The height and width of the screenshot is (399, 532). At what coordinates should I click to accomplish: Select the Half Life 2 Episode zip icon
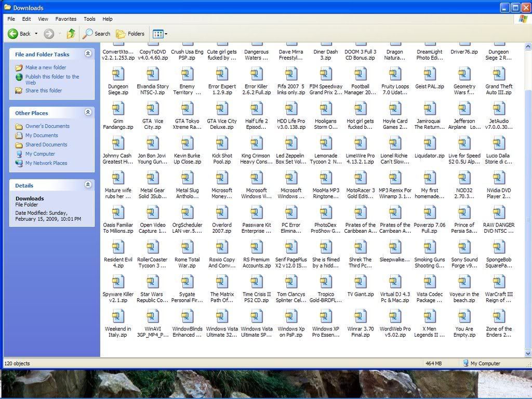coord(257,109)
